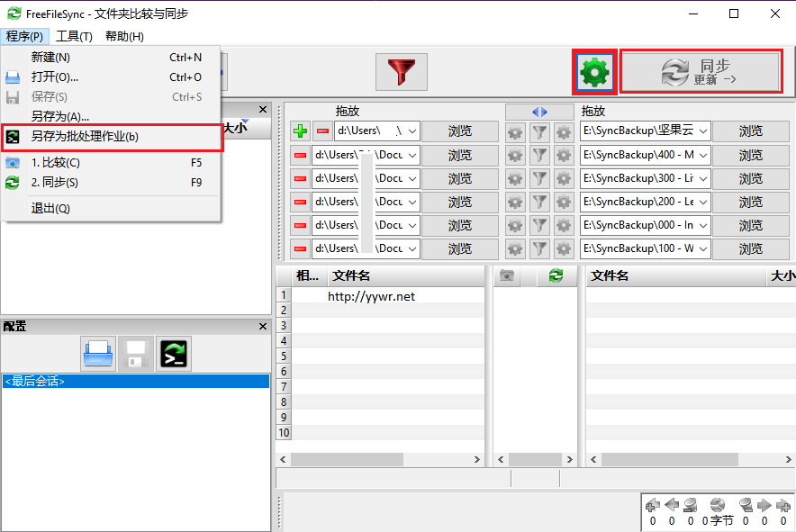Toggle sync action green arrows in grid header
The width and height of the screenshot is (796, 532).
pyautogui.click(x=556, y=275)
